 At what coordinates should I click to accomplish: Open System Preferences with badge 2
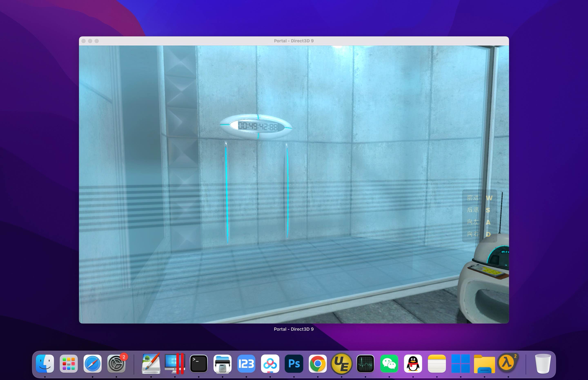[x=116, y=363]
